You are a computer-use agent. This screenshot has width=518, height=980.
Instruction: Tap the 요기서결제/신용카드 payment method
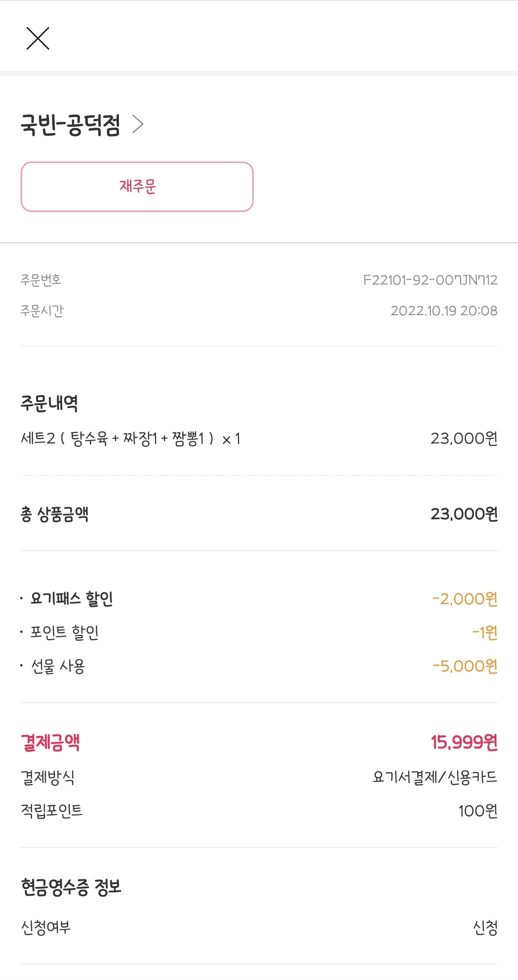tap(435, 777)
